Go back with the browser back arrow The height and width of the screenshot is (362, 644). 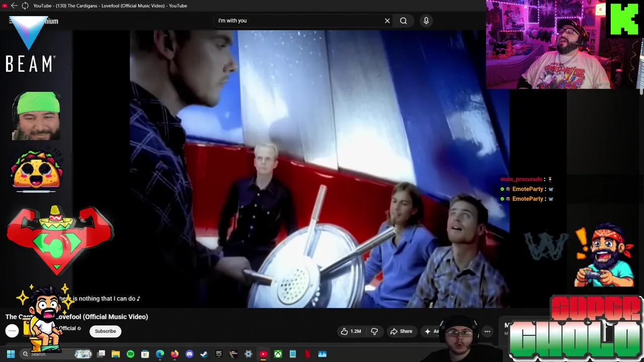click(x=14, y=6)
